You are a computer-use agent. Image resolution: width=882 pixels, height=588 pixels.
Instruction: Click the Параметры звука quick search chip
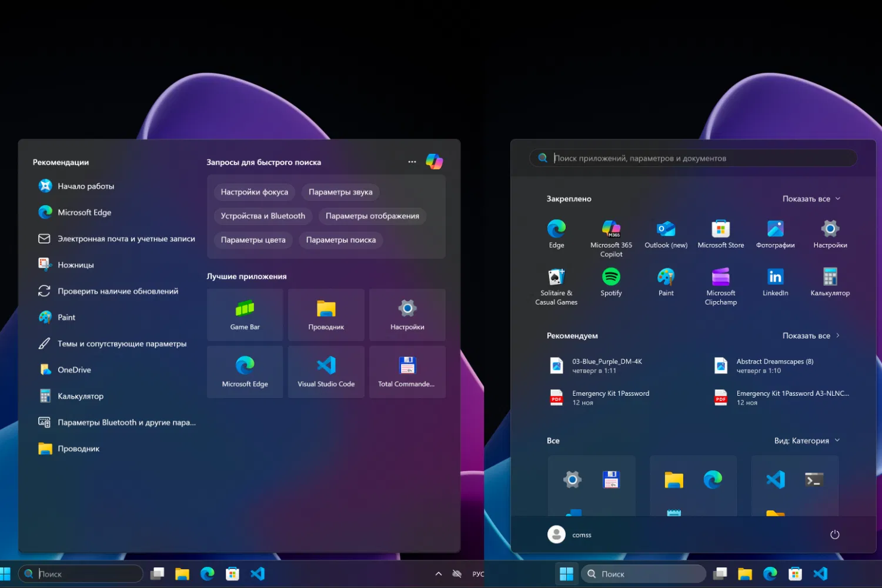(x=340, y=192)
